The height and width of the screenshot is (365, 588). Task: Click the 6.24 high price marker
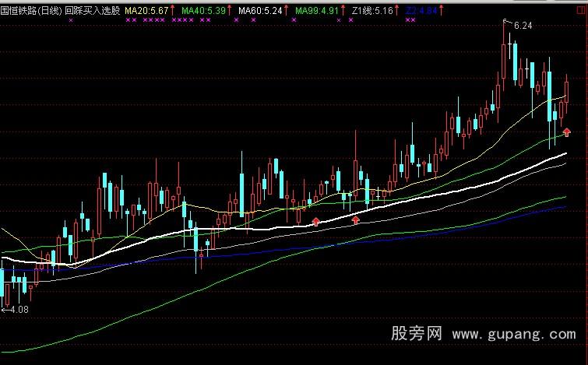(523, 26)
